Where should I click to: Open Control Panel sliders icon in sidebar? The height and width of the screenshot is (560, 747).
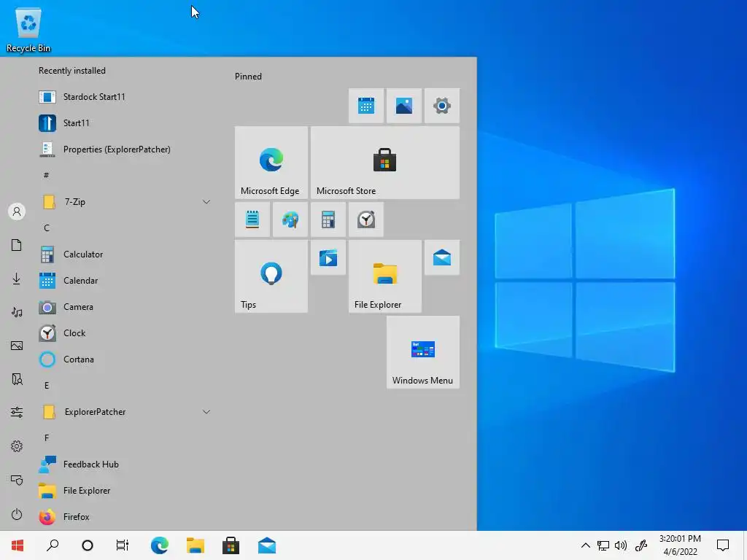(x=17, y=413)
